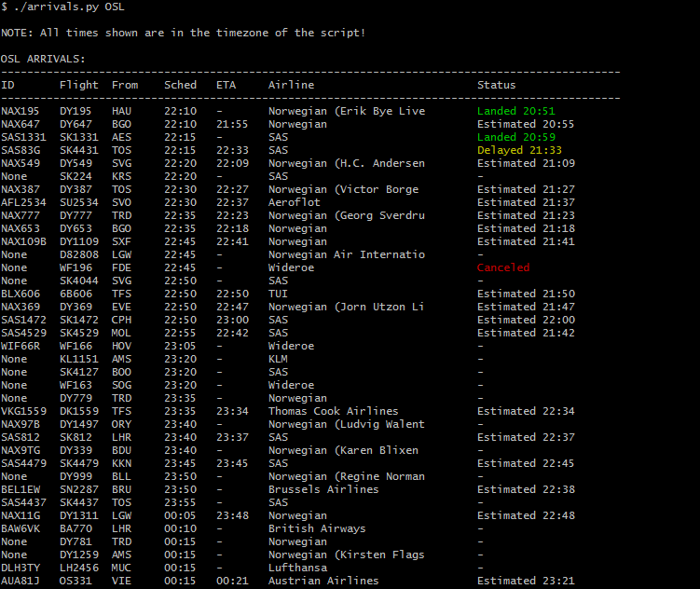700x589 pixels.
Task: Click flight ID 'WIF66R'
Action: point(21,347)
